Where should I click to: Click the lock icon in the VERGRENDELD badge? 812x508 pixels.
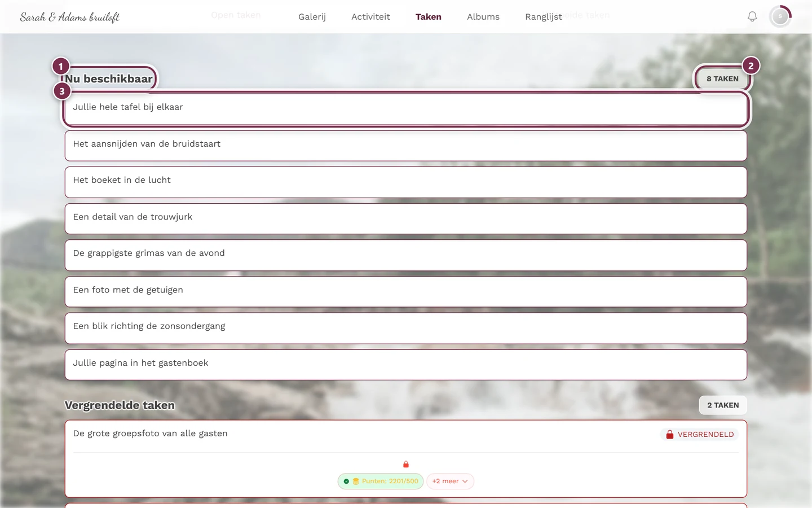tap(670, 435)
